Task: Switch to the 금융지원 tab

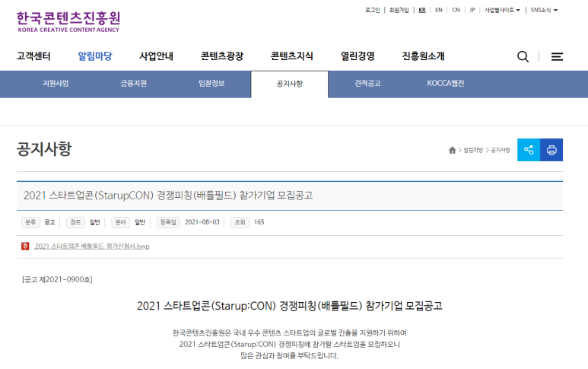Action: coord(134,84)
